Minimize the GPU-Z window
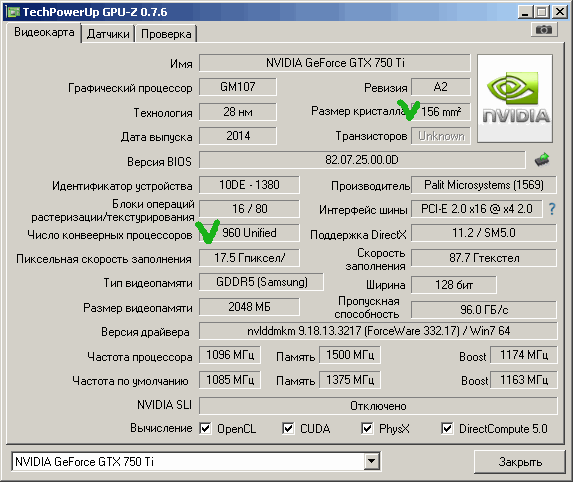The image size is (573, 482). [525, 12]
